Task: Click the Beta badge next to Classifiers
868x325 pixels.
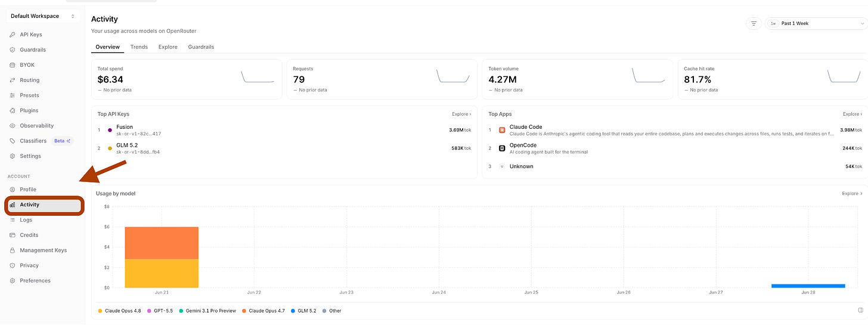Action: click(63, 141)
